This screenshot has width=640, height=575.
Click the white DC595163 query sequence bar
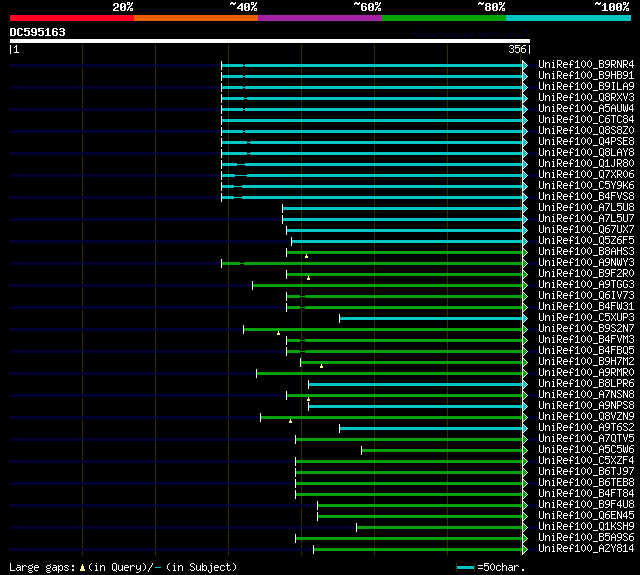click(270, 41)
